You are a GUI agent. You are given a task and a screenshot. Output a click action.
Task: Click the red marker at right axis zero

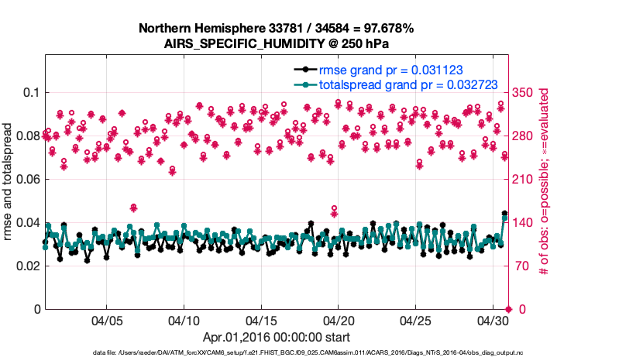[x=508, y=309]
